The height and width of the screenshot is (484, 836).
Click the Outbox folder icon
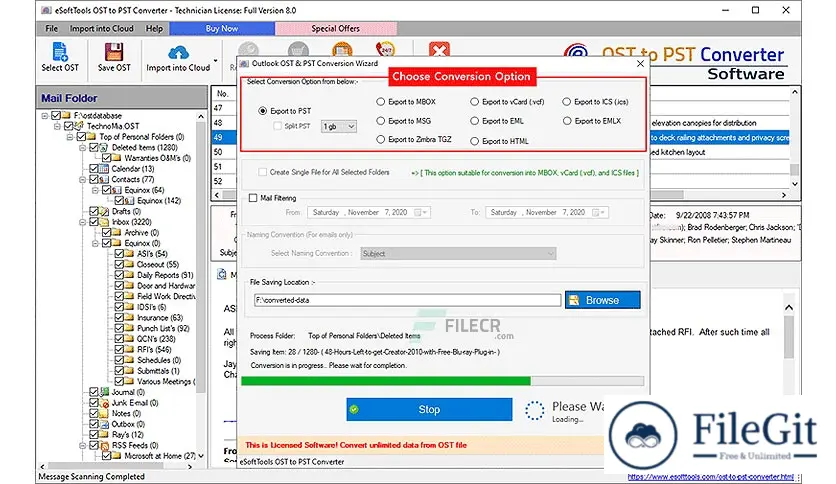click(x=104, y=424)
